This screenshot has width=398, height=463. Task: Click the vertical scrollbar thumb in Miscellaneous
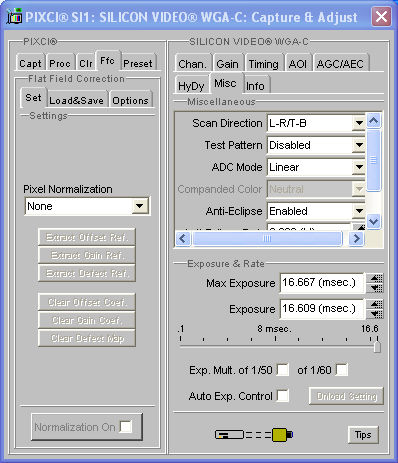pyautogui.click(x=373, y=160)
